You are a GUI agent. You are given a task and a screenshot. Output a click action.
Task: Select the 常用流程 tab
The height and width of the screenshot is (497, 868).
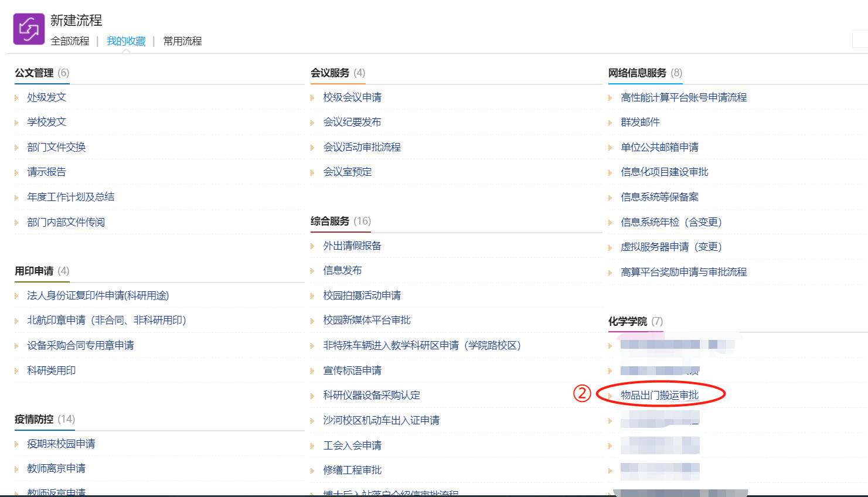point(182,41)
